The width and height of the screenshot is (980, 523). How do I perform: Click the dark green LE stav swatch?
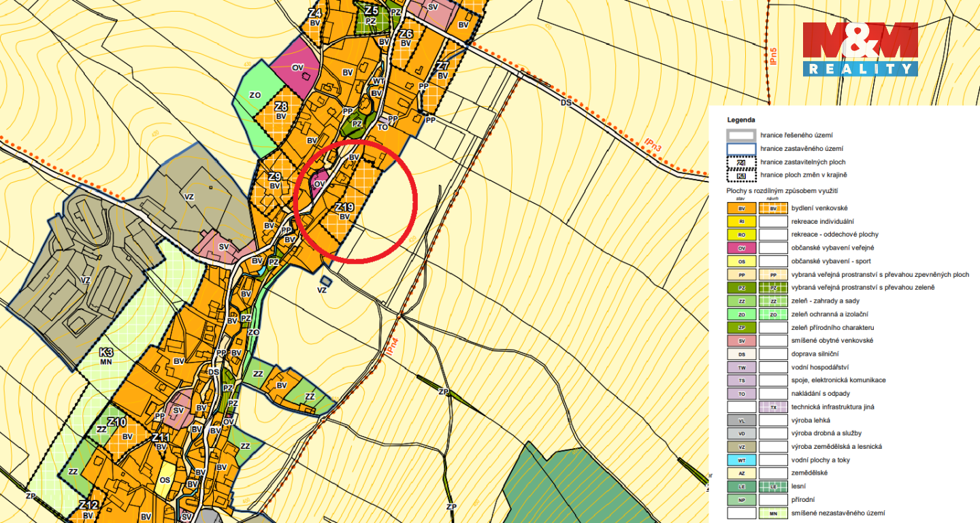tap(741, 486)
